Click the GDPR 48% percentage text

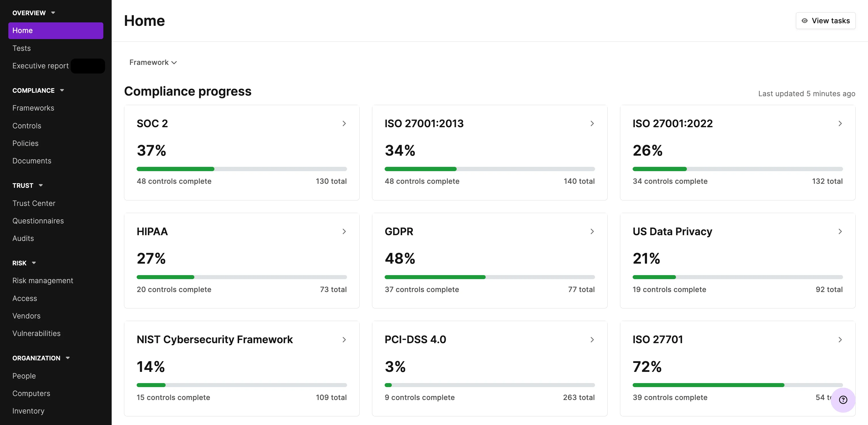point(400,258)
